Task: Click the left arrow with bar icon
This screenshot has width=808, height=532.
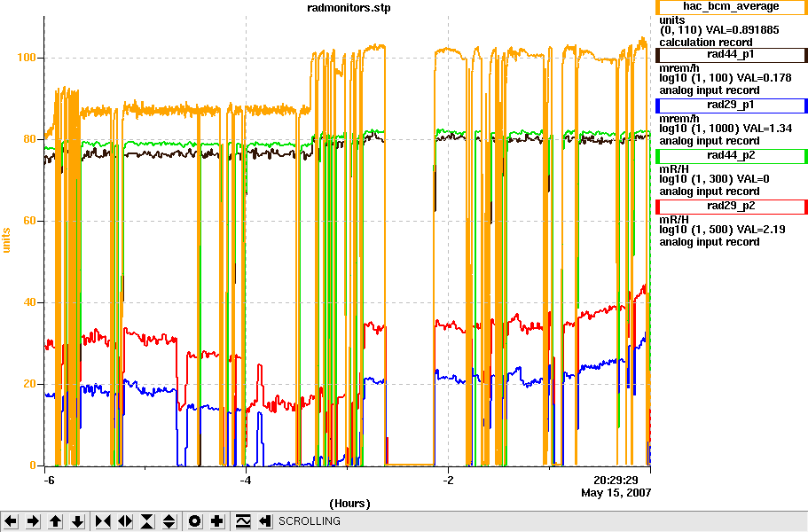Action: (264, 521)
